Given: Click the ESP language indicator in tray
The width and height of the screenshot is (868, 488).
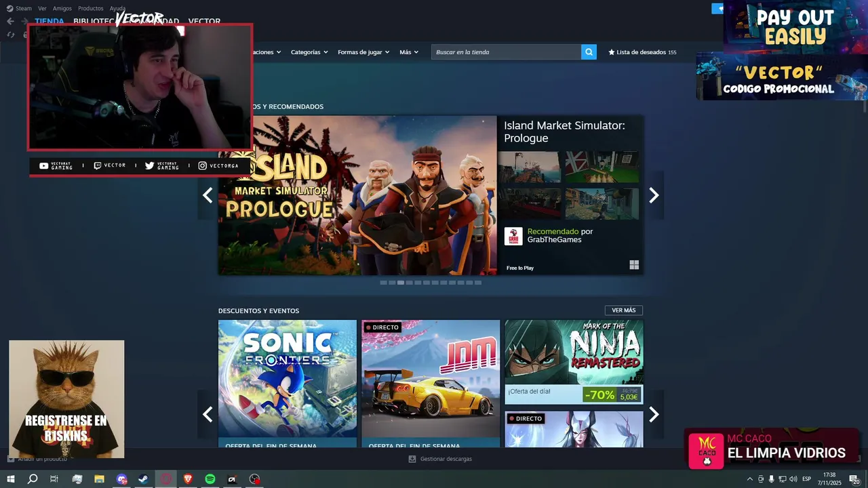Looking at the screenshot, I should (807, 479).
